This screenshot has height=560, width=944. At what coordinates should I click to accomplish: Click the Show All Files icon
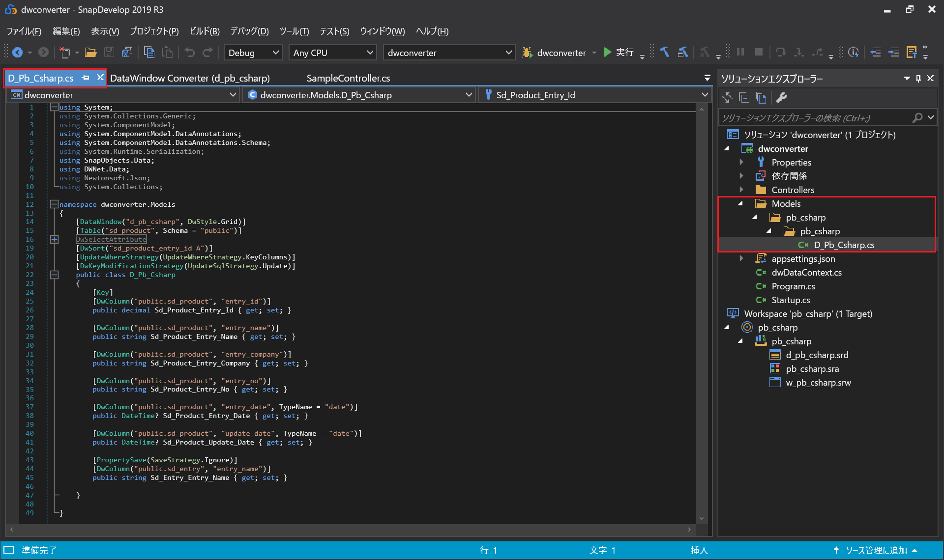(761, 98)
